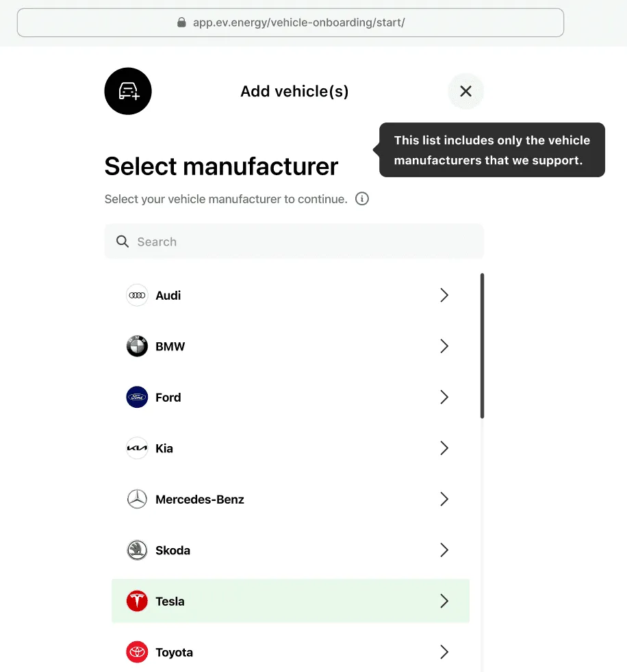Image resolution: width=627 pixels, height=672 pixels.
Task: Click the BMW roundel logo icon
Action: click(137, 346)
